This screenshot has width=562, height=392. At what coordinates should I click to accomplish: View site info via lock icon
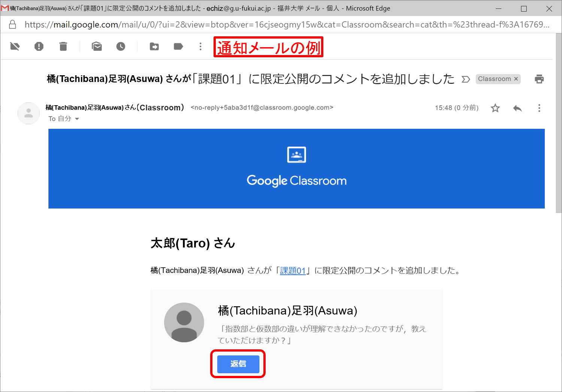coord(12,25)
